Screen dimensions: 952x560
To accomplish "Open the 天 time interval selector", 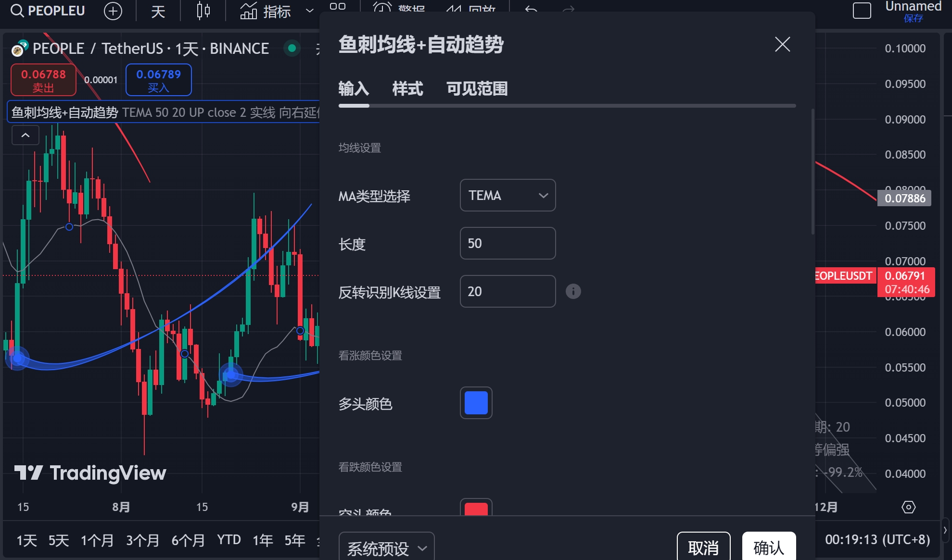I will tap(158, 11).
